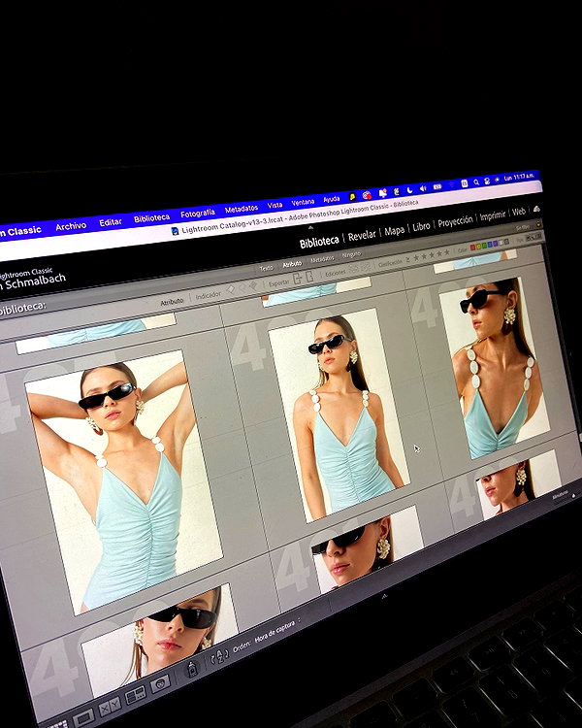Expand the bottom filmstrip panel triangle

tap(383, 596)
